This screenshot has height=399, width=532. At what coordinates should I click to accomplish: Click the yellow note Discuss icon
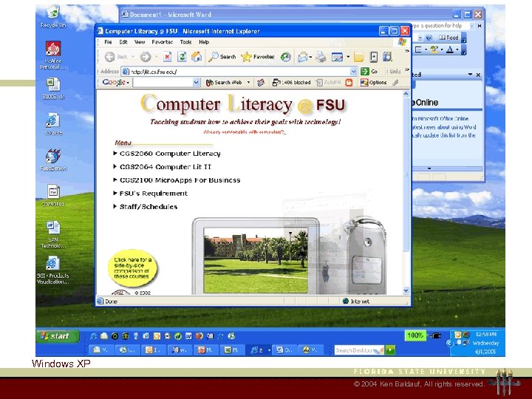pyautogui.click(x=358, y=57)
